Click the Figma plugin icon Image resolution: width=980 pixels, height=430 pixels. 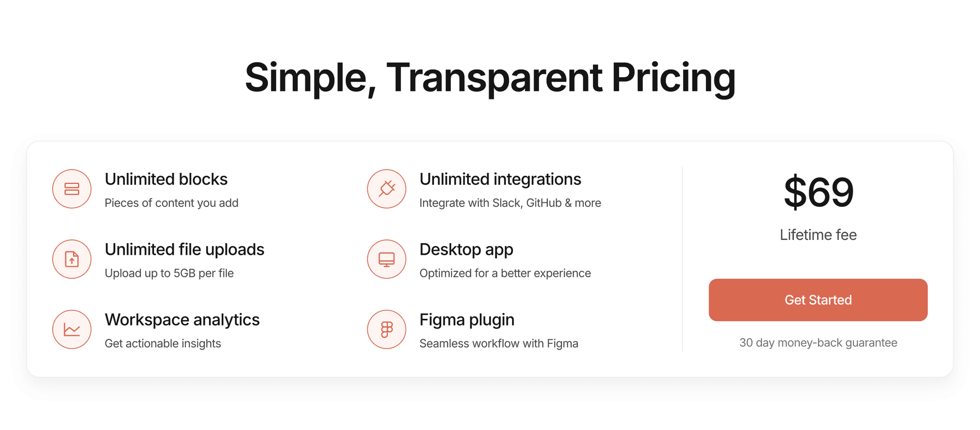pos(387,329)
